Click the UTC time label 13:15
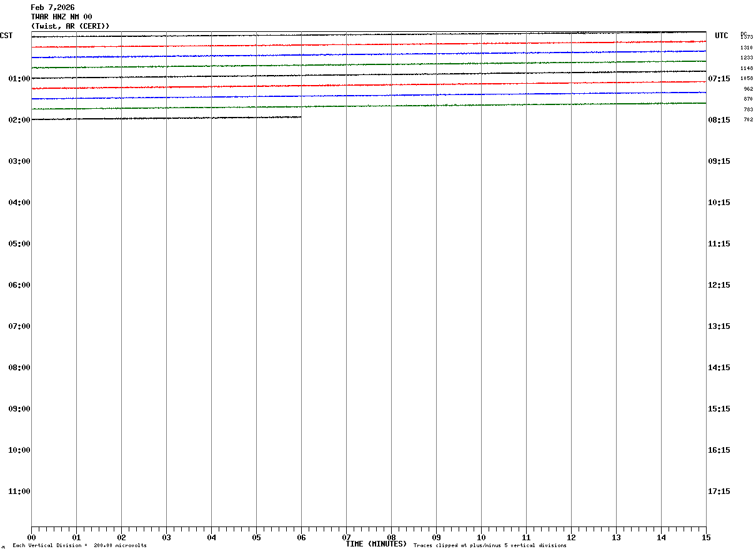 pyautogui.click(x=719, y=326)
